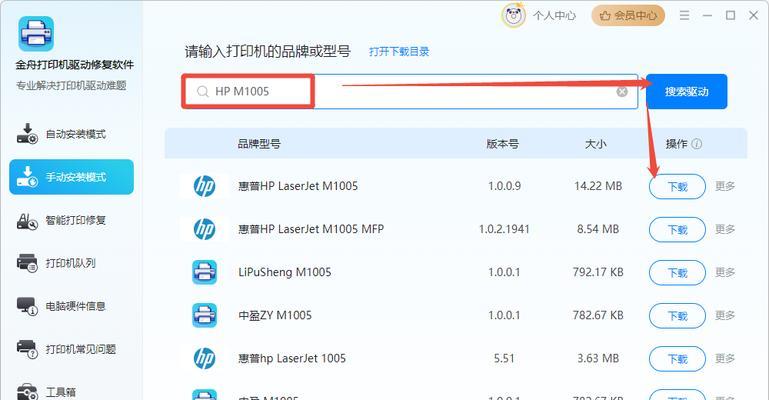Screen dimensions: 769x400
Task: Click the HP logo for 惠普HP LaserJet M1005
Action: pos(205,186)
